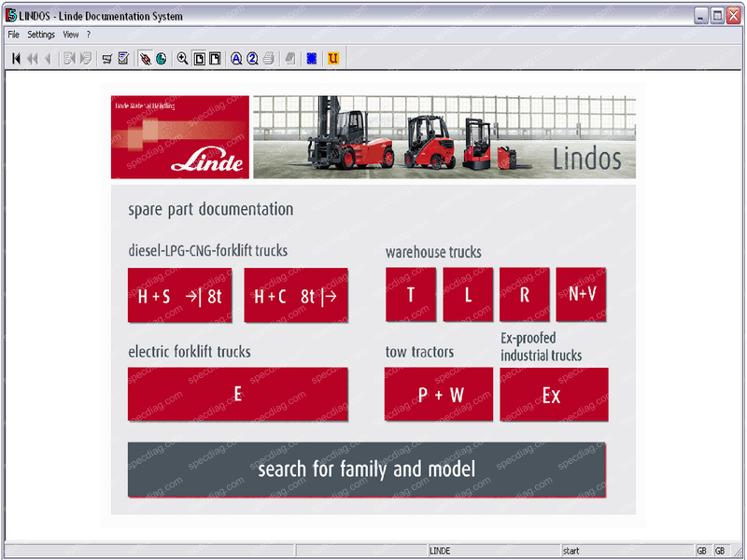This screenshot has width=747, height=560.
Task: Click the blue circled A toolbar icon
Action: [236, 59]
